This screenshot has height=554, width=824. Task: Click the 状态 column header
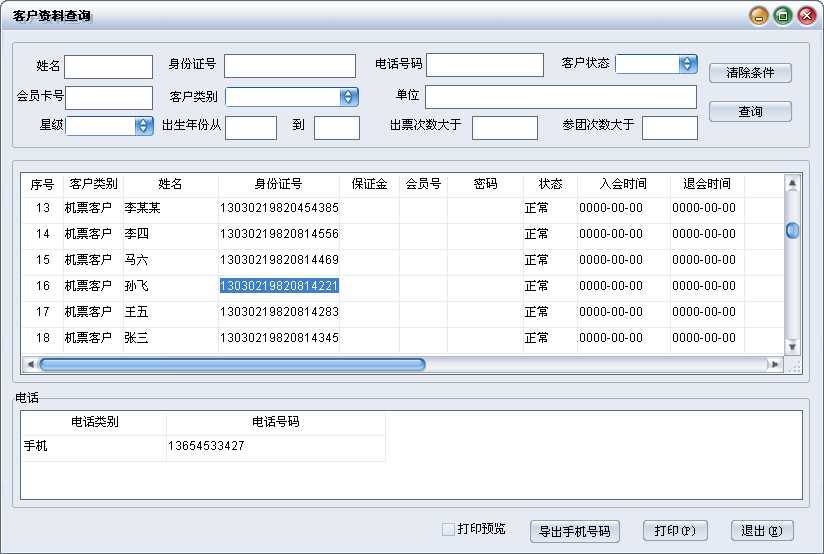[550, 184]
